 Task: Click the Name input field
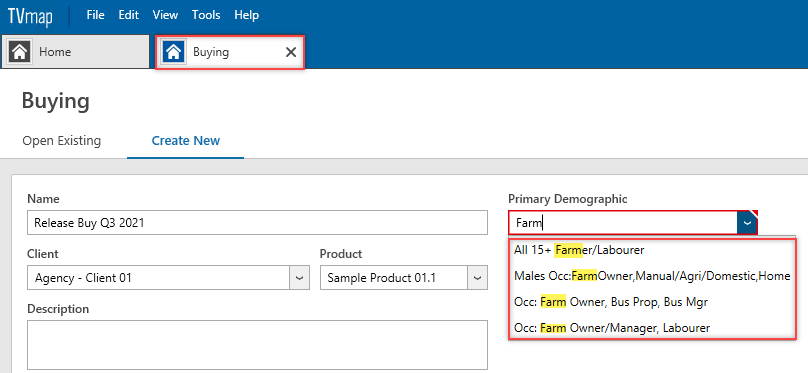pos(257,223)
